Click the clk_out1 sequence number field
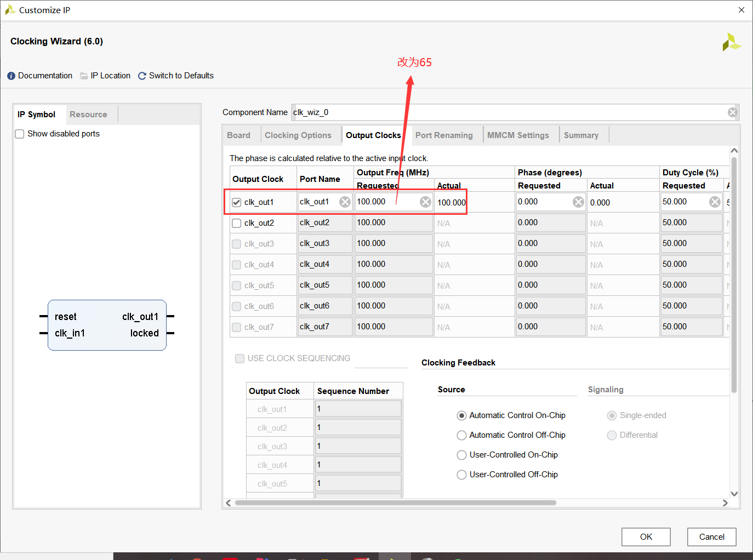753x560 pixels. point(358,409)
